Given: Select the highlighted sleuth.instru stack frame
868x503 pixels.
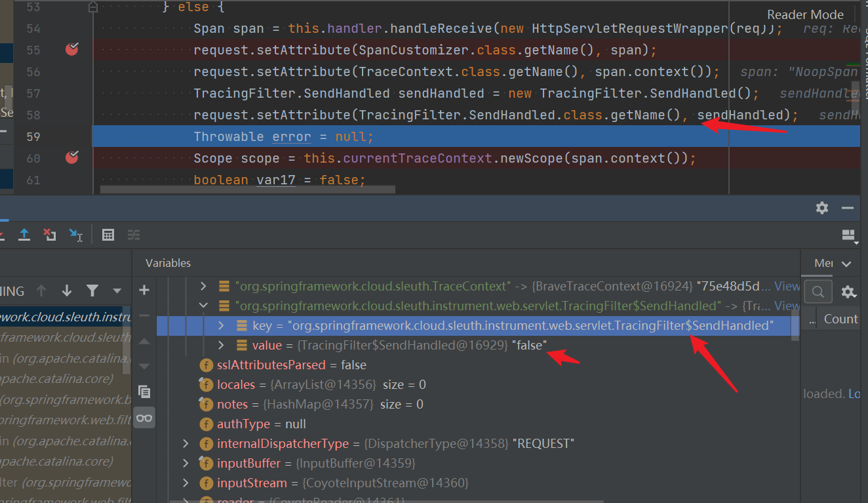Looking at the screenshot, I should tap(66, 317).
